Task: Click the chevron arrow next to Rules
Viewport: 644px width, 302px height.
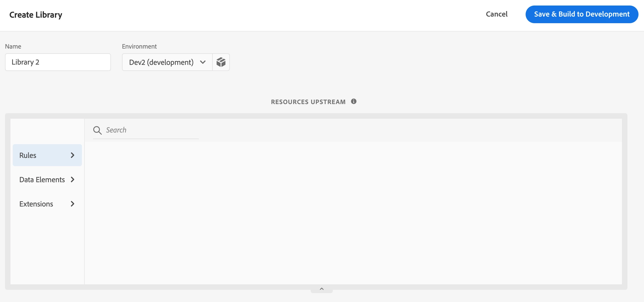Action: [x=73, y=155]
